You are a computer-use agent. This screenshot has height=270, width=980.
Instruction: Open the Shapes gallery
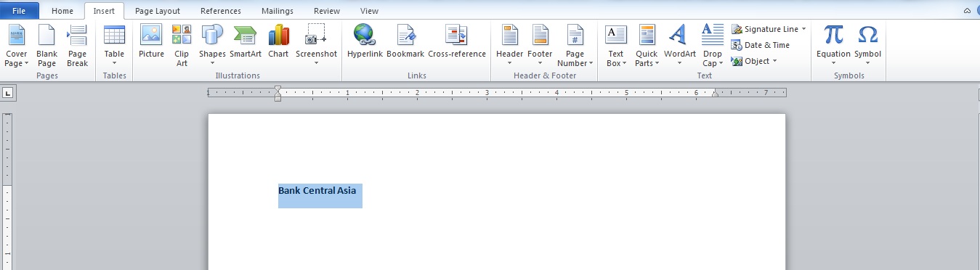pyautogui.click(x=212, y=45)
